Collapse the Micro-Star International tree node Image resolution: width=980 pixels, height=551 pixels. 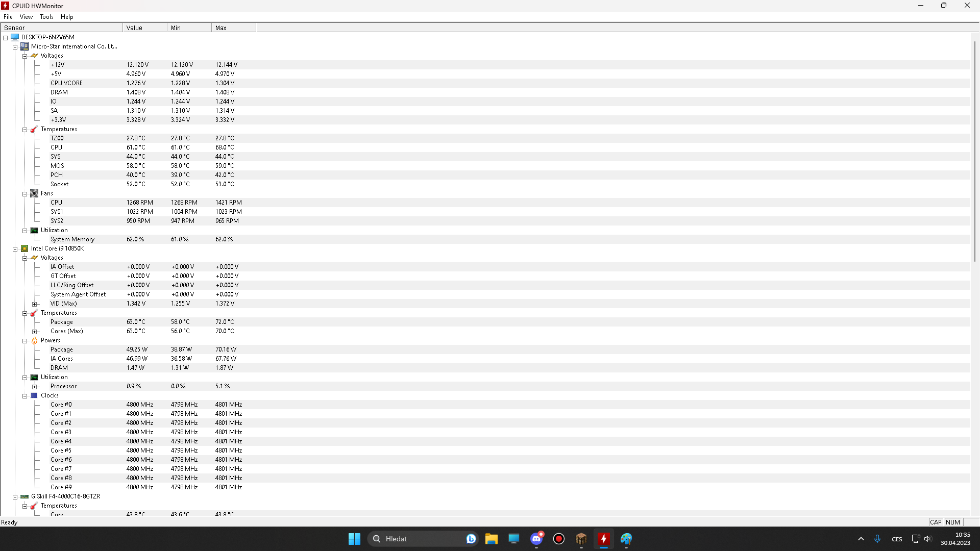[15, 47]
